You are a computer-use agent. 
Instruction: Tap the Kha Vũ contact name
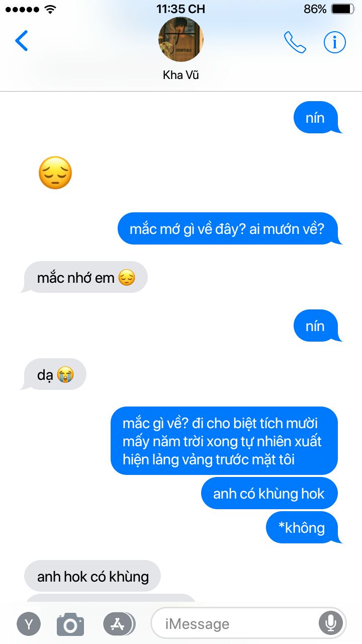tap(181, 75)
